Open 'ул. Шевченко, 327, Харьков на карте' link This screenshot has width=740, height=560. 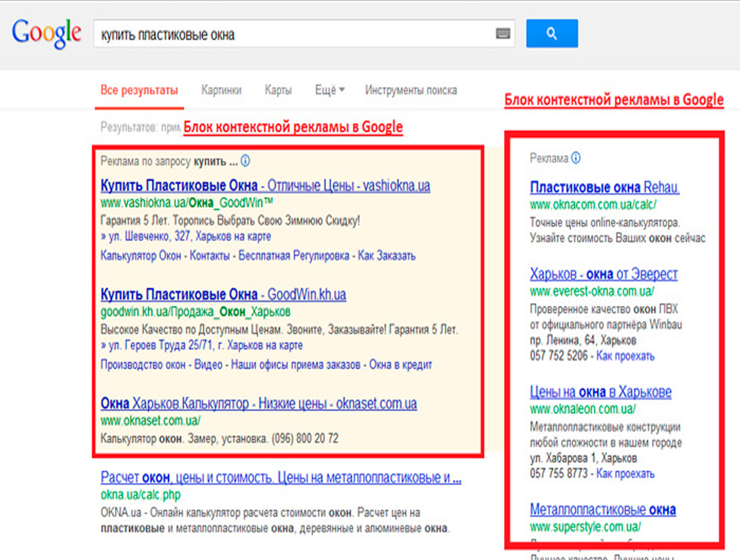[x=190, y=236]
